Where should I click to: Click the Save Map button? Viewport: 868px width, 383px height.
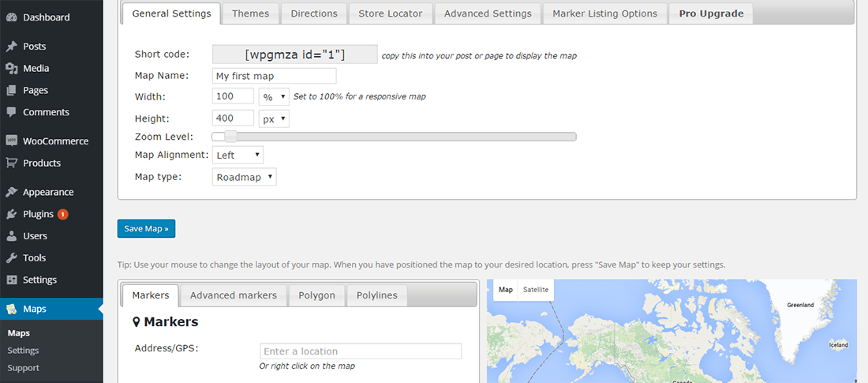(146, 228)
